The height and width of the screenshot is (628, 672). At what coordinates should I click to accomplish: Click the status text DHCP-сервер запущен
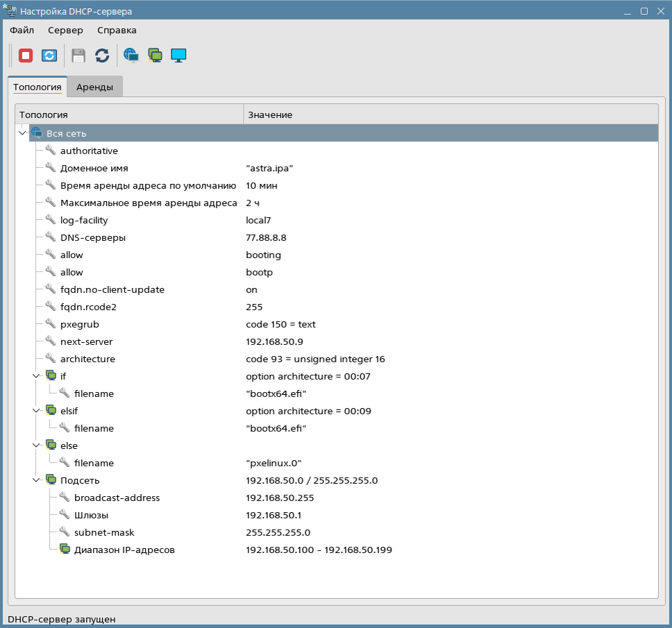tap(62, 620)
